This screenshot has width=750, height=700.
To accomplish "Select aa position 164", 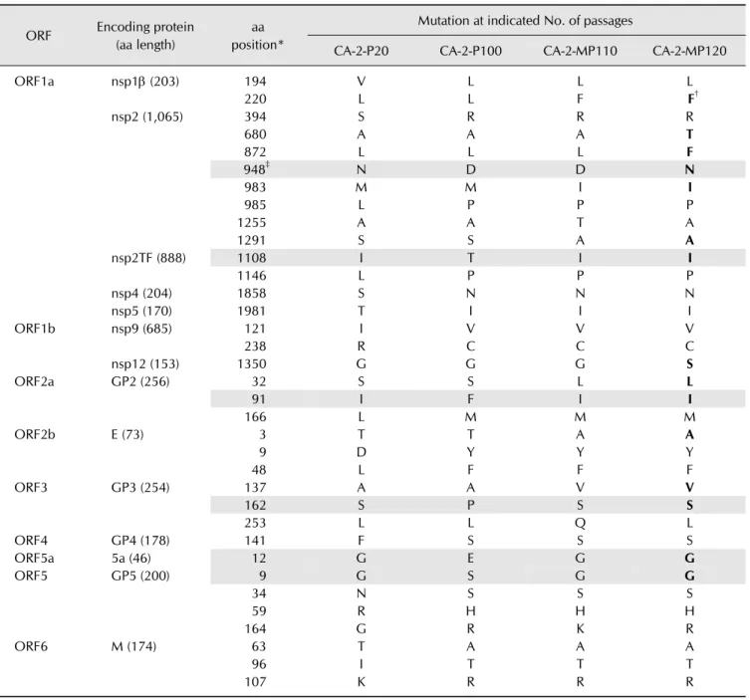I will pos(255,628).
